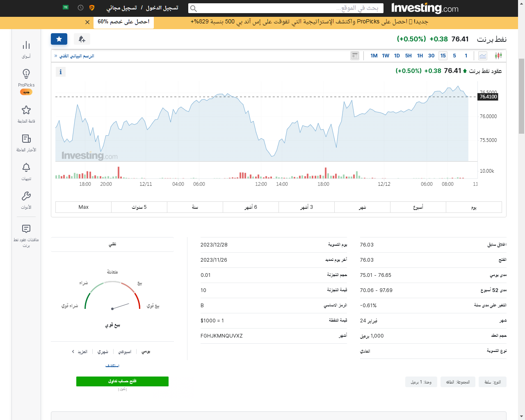Viewport: 525px width, 420px height.
Task: Click the تسجيل مجاني sign-up link
Action: 121,8
